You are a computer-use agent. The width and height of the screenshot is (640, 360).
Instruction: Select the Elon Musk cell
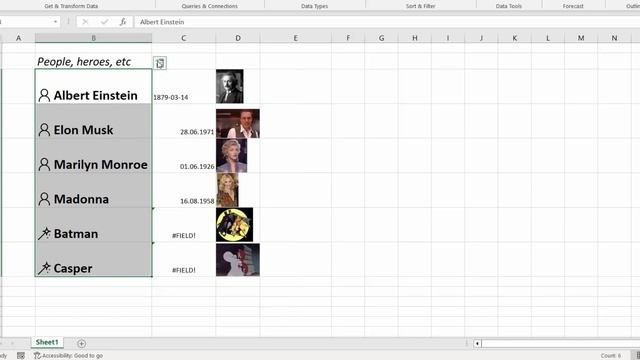coord(93,121)
